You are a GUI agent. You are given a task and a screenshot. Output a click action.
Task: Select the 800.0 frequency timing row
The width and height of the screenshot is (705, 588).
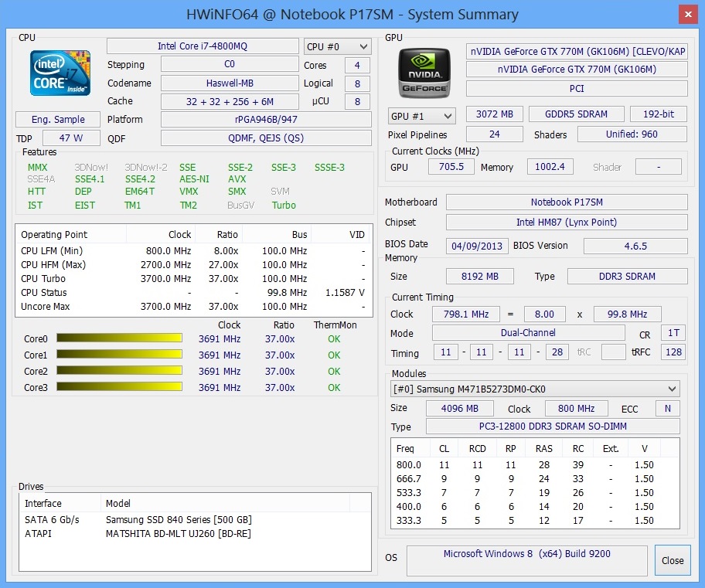coord(535,465)
